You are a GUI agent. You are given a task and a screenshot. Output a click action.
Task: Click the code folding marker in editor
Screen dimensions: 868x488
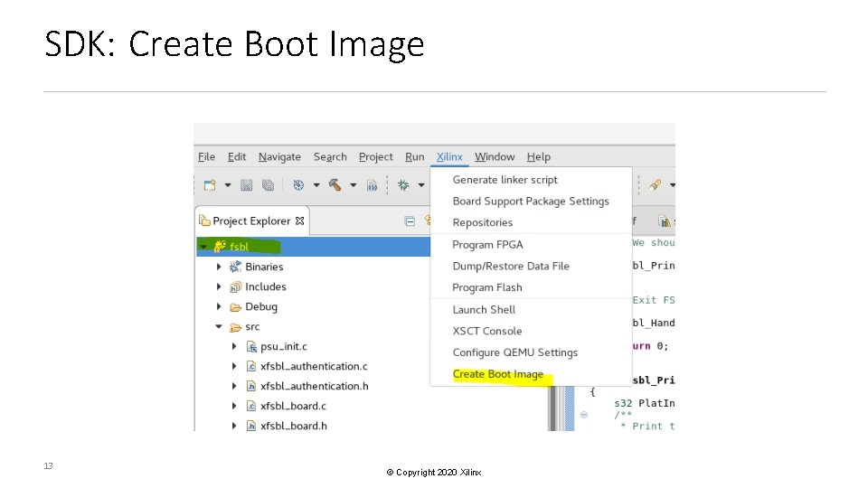pos(583,415)
